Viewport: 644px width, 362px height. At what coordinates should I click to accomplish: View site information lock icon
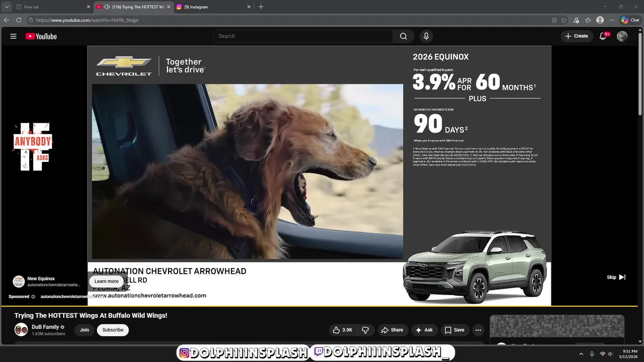(31, 20)
